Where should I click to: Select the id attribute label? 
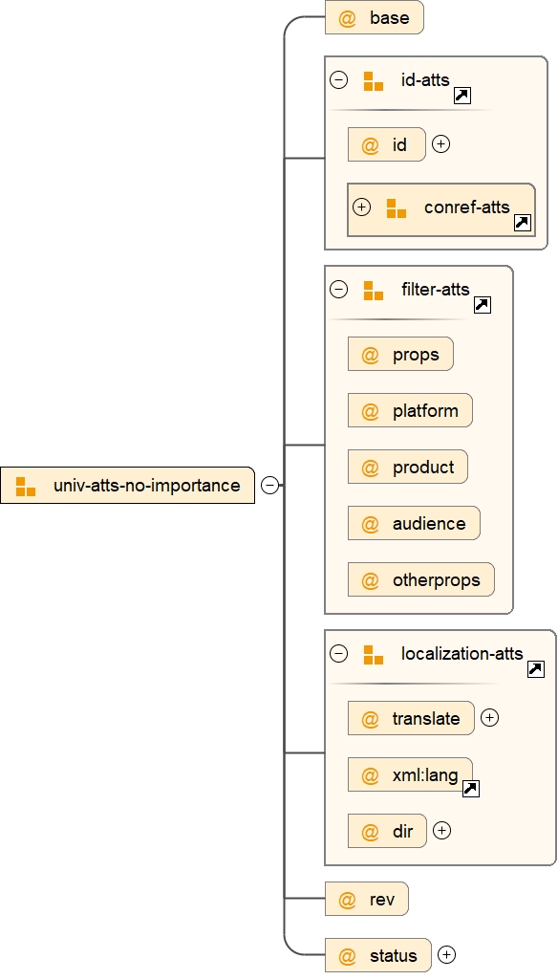(x=400, y=144)
